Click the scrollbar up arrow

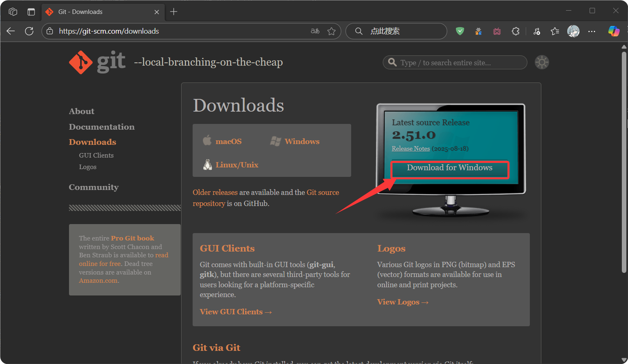[624, 46]
